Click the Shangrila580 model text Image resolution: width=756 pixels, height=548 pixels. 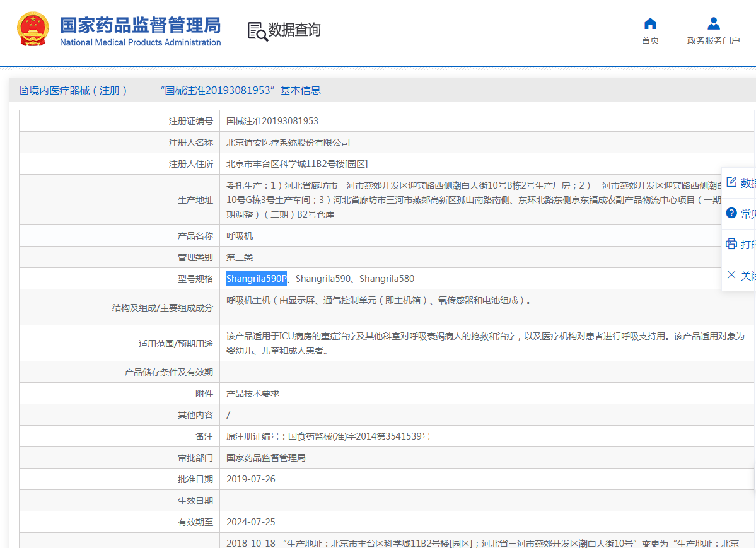point(387,279)
